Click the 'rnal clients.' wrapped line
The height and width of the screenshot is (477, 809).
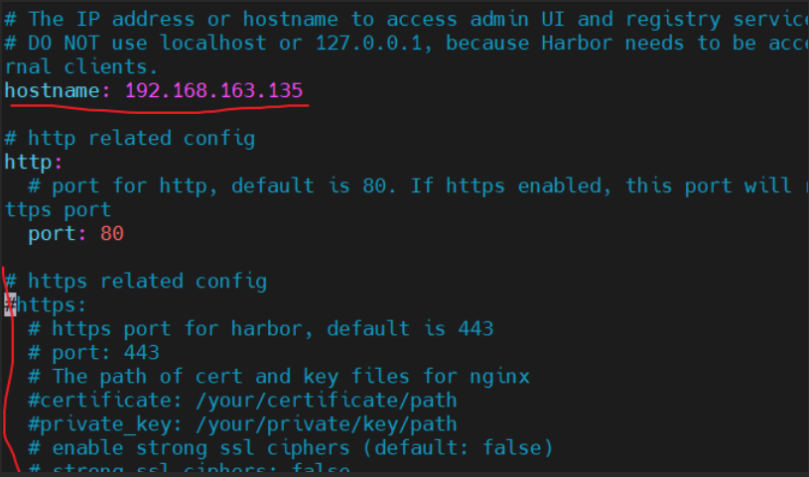80,66
